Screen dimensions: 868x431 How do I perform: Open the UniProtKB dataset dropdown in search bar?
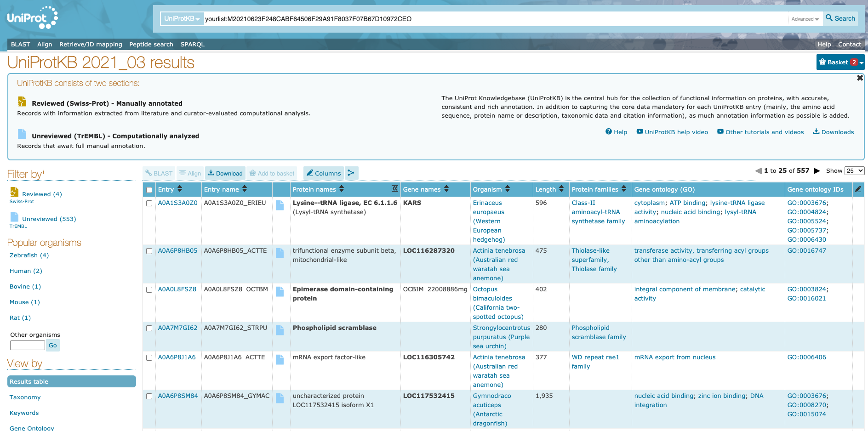(x=182, y=19)
